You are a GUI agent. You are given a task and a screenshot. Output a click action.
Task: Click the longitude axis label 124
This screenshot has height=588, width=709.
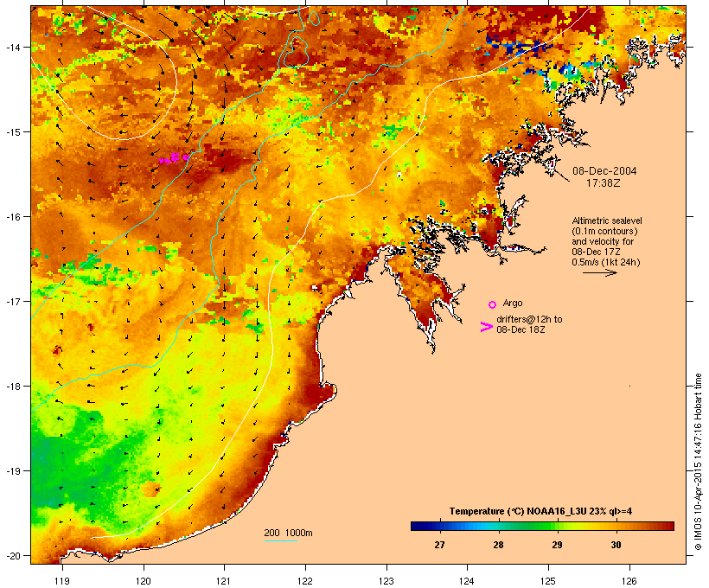pyautogui.click(x=467, y=581)
